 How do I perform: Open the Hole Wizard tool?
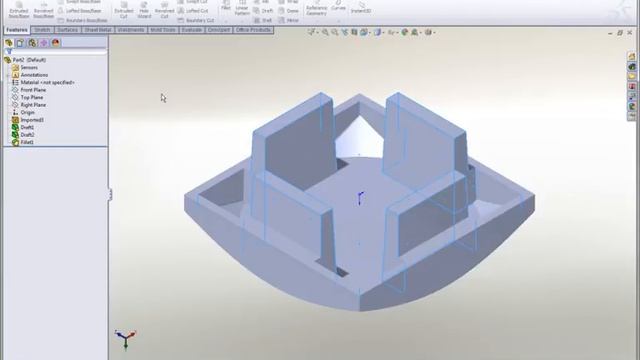(x=144, y=10)
